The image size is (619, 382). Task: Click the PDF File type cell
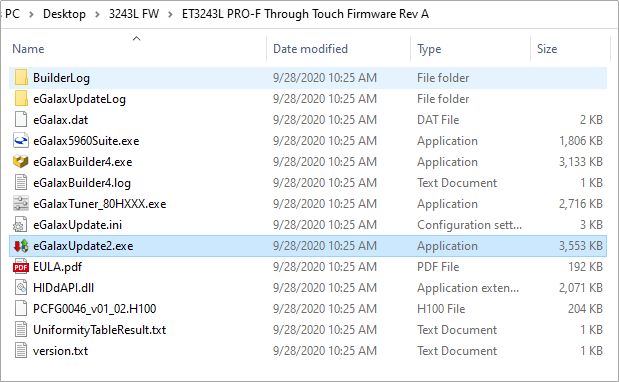tap(438, 267)
